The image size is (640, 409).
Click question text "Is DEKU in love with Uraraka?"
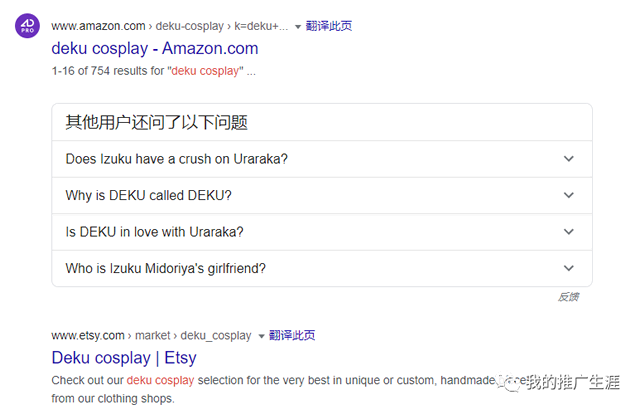[154, 232]
